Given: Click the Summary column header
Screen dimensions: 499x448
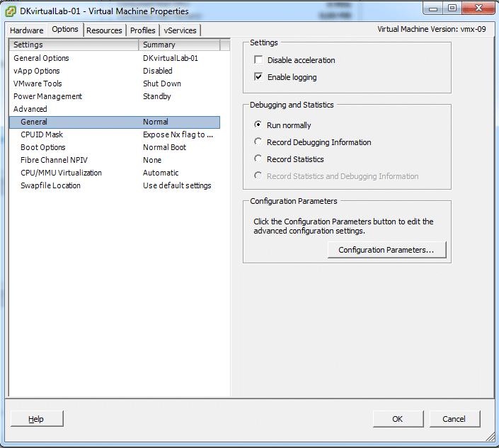Looking at the screenshot, I should tap(179, 45).
